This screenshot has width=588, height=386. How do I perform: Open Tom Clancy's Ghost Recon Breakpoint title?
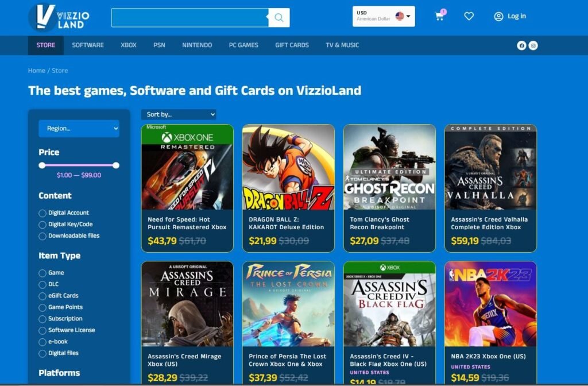tap(380, 223)
